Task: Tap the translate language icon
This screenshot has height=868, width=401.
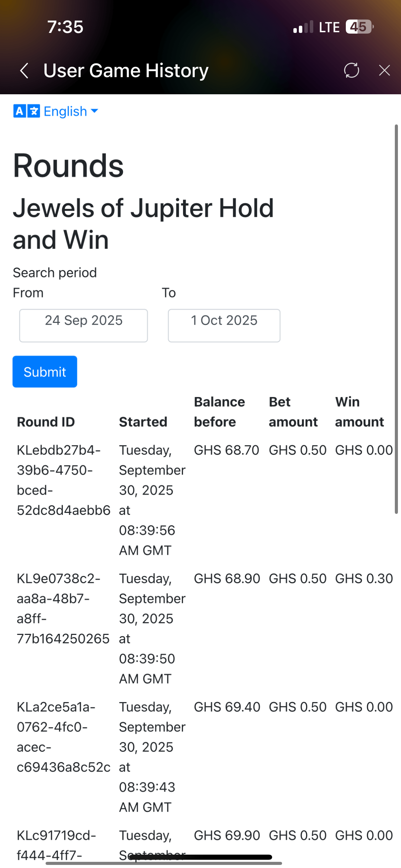Action: [x=26, y=111]
